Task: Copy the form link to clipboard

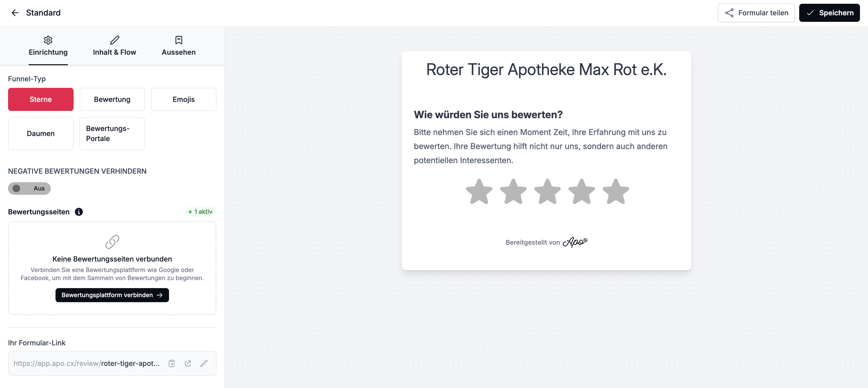Action: pos(172,363)
